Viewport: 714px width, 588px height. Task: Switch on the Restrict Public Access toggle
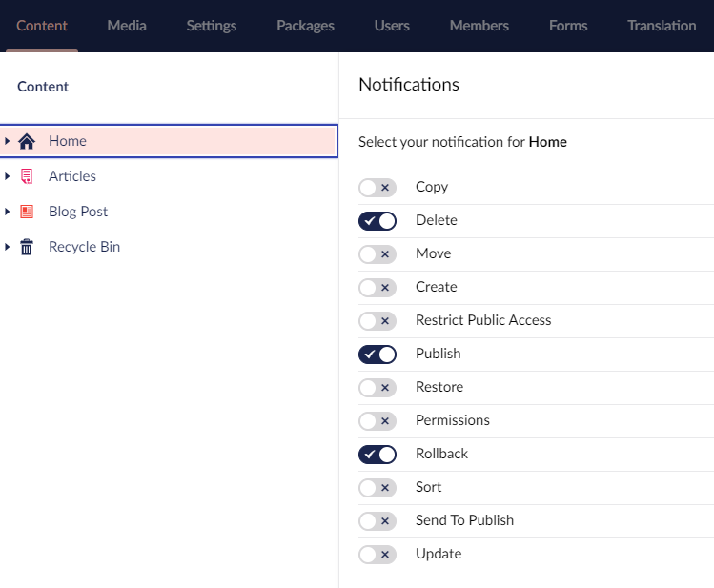(x=377, y=321)
